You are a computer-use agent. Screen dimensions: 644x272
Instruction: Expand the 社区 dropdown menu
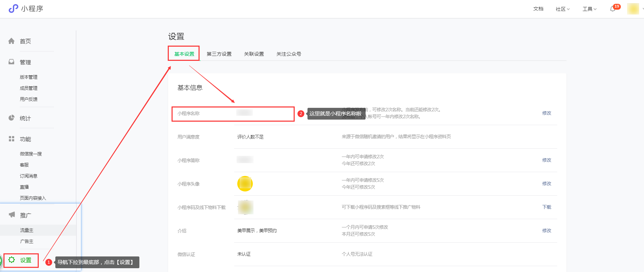click(563, 9)
